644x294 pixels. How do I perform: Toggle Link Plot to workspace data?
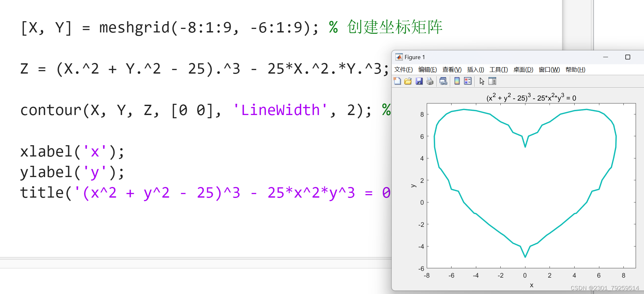click(x=443, y=81)
